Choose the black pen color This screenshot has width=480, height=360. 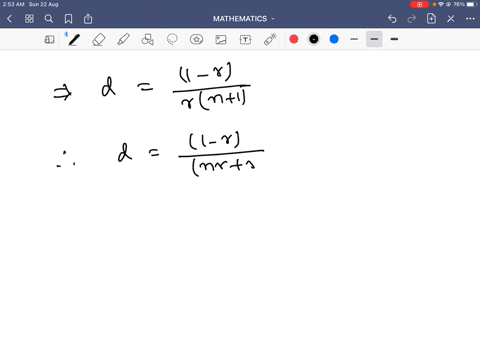point(314,39)
